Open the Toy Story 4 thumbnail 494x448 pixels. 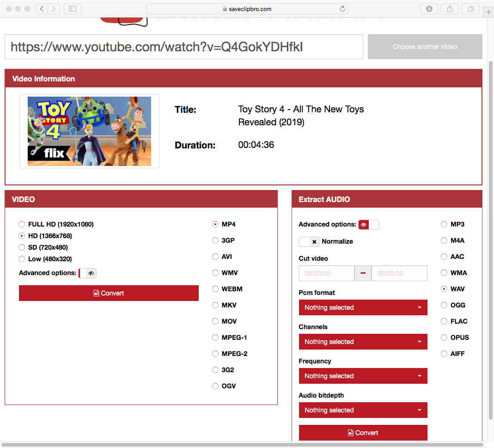pos(90,131)
